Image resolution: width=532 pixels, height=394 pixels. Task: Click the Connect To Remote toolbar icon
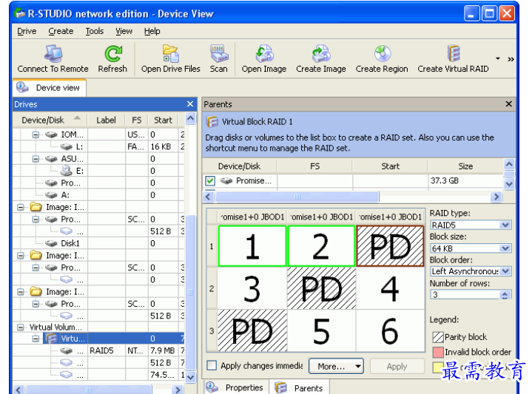coord(53,53)
